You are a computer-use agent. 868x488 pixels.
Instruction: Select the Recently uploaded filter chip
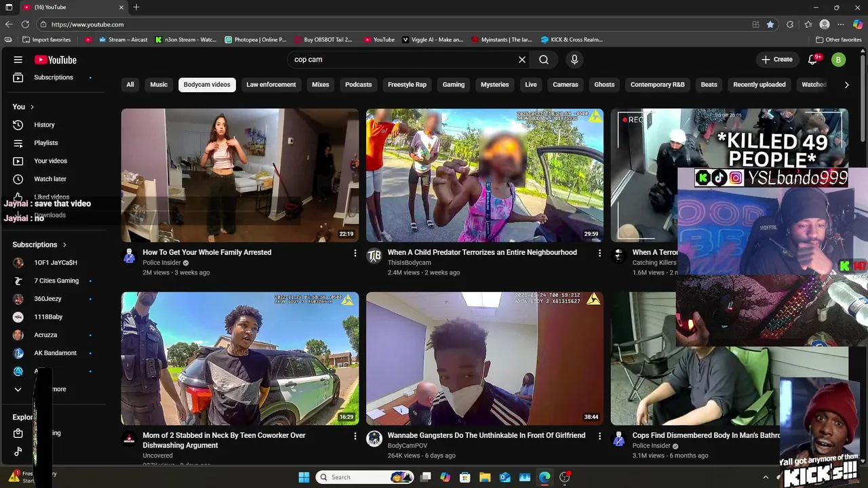759,85
